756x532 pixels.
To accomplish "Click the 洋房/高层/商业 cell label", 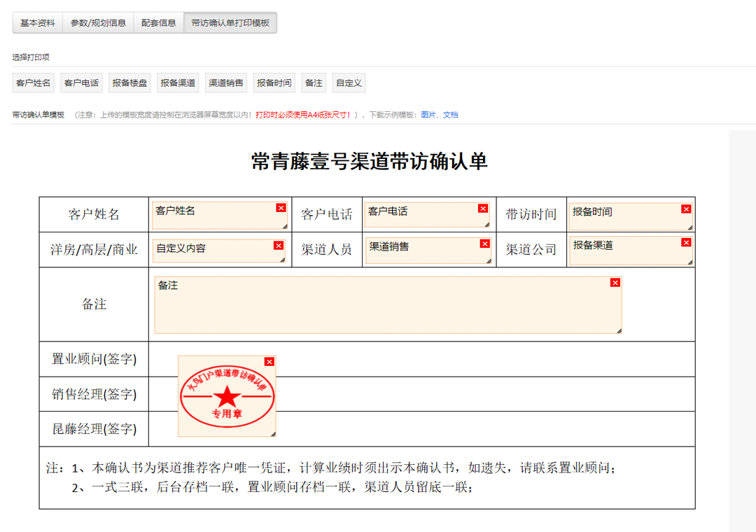I will pyautogui.click(x=94, y=249).
